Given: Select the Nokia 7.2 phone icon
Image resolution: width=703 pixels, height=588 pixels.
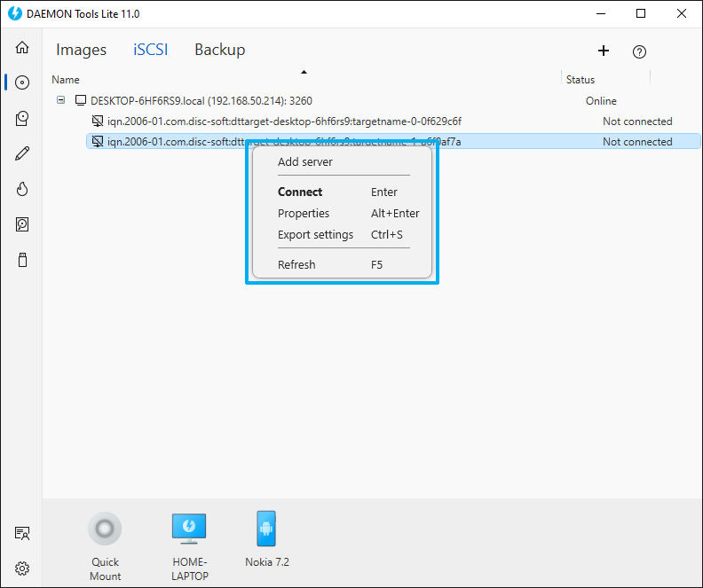Looking at the screenshot, I should [x=266, y=529].
